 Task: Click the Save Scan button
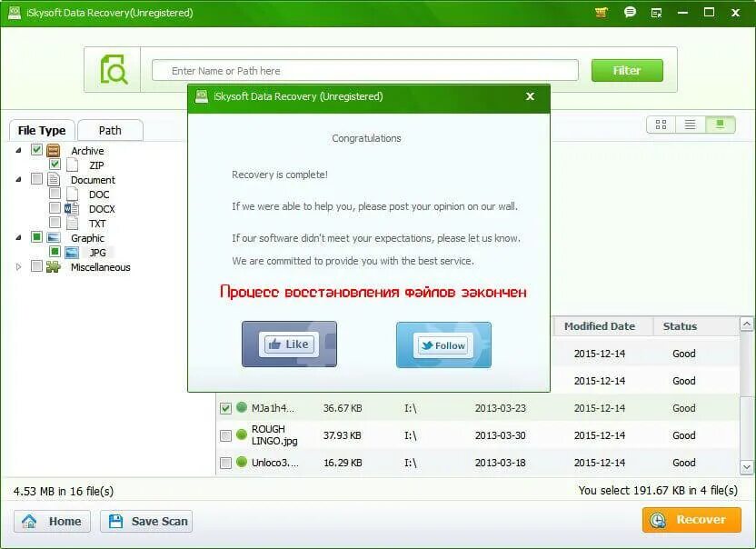146,521
